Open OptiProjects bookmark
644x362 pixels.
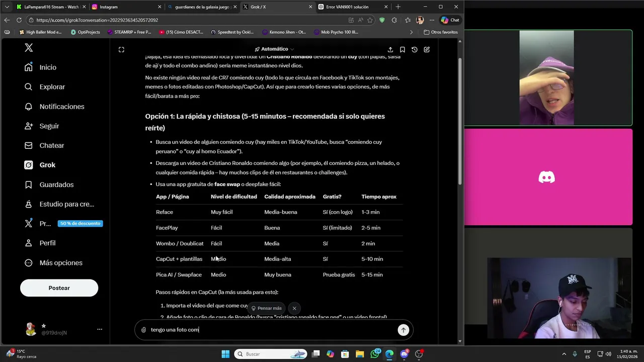[85, 32]
